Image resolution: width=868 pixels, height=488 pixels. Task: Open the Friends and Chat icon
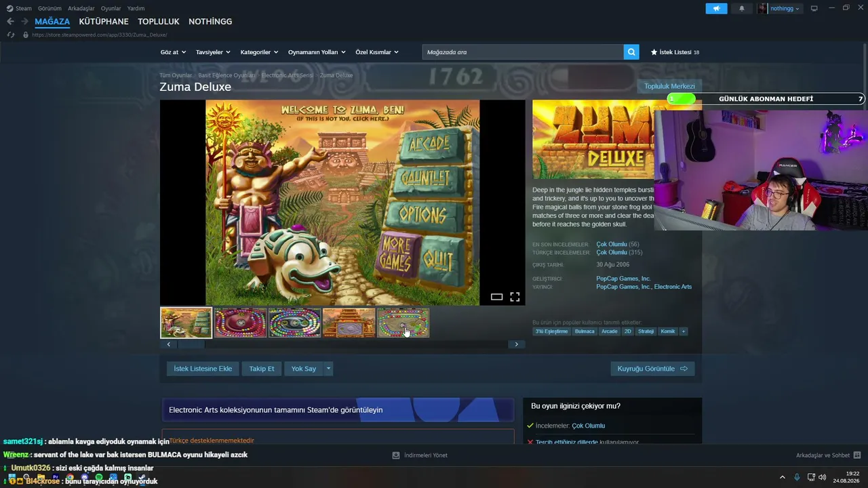click(x=856, y=455)
